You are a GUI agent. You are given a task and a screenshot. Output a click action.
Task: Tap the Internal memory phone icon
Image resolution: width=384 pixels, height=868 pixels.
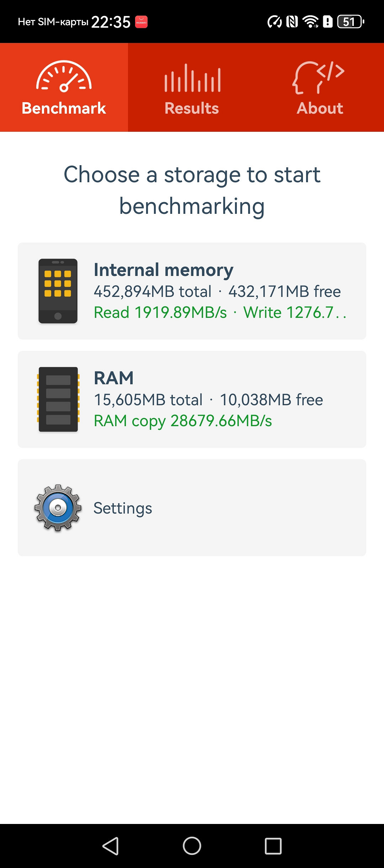[58, 291]
